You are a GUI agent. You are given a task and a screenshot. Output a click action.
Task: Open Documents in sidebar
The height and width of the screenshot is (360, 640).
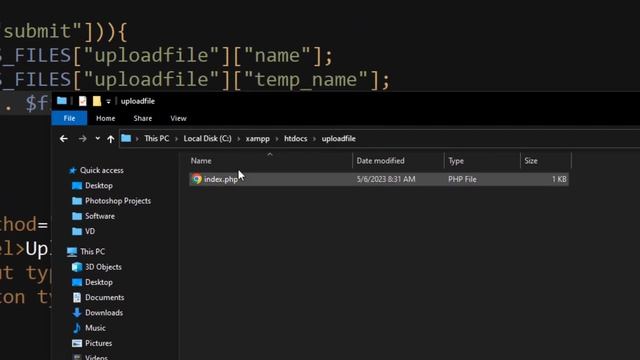click(x=104, y=298)
